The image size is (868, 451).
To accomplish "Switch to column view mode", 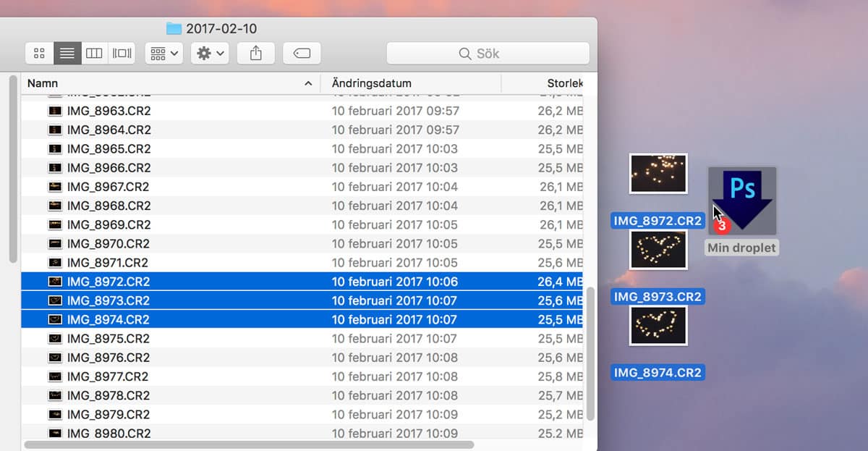I will pyautogui.click(x=94, y=54).
